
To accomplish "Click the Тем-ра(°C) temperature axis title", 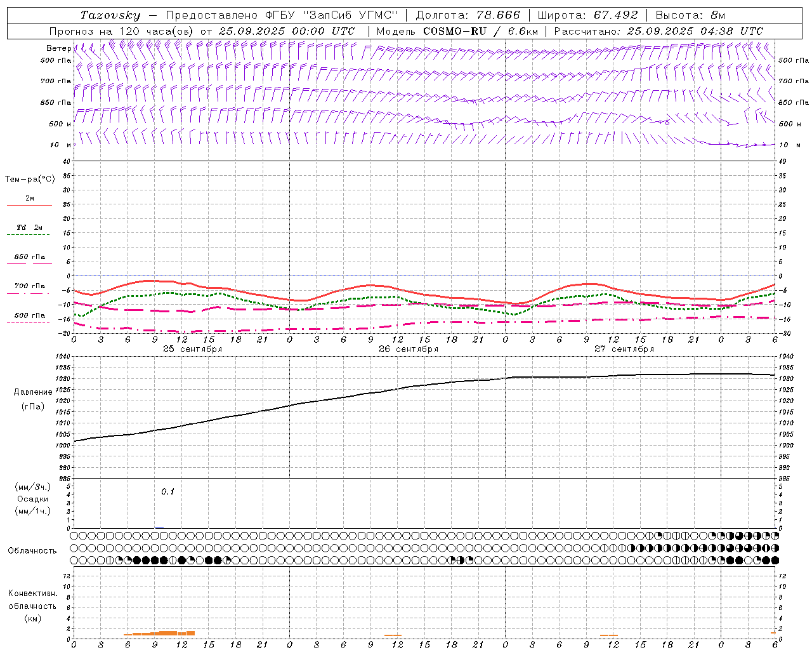I will (30, 180).
